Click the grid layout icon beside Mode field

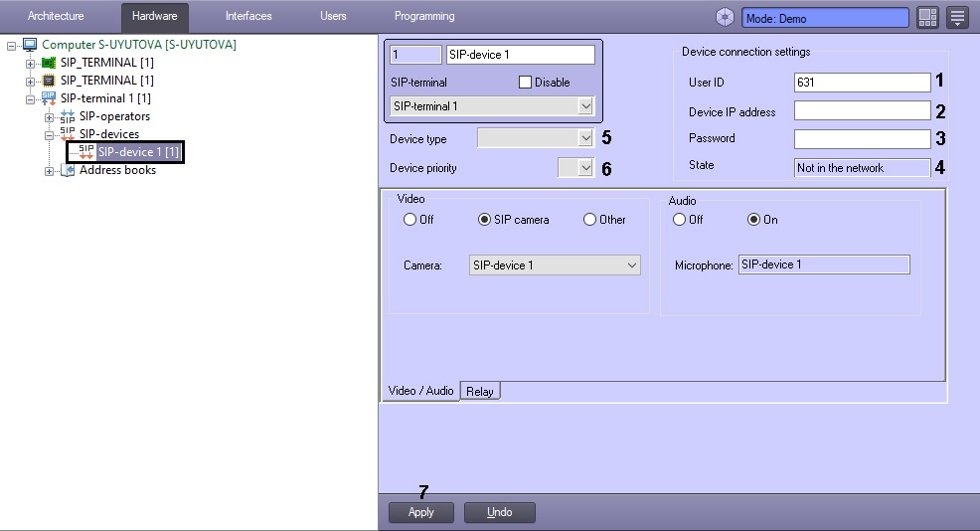tap(927, 18)
